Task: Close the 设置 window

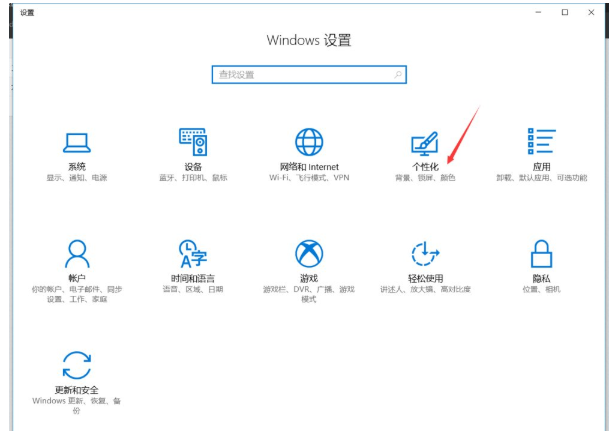Action: [591, 13]
